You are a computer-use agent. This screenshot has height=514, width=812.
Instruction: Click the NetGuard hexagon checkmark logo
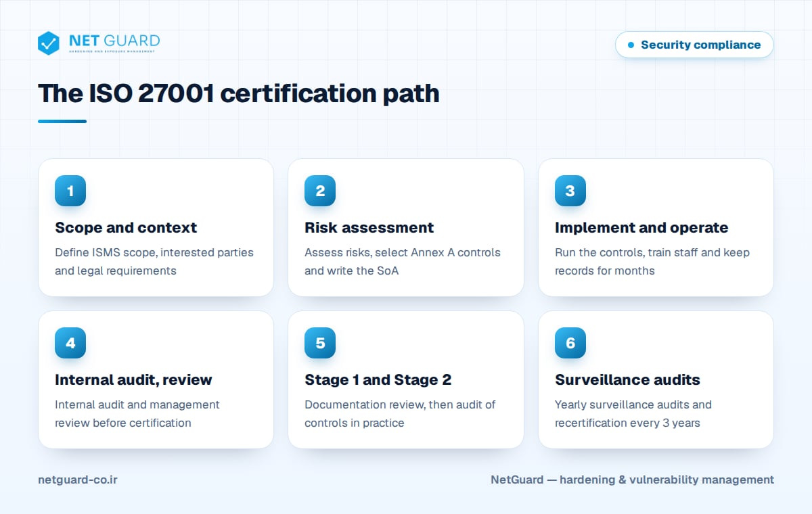pos(49,43)
